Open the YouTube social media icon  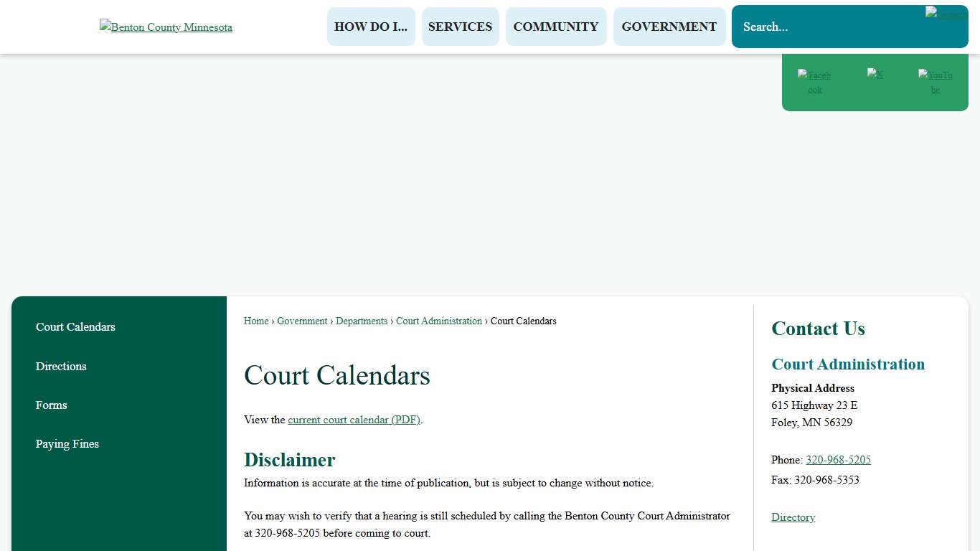(935, 82)
